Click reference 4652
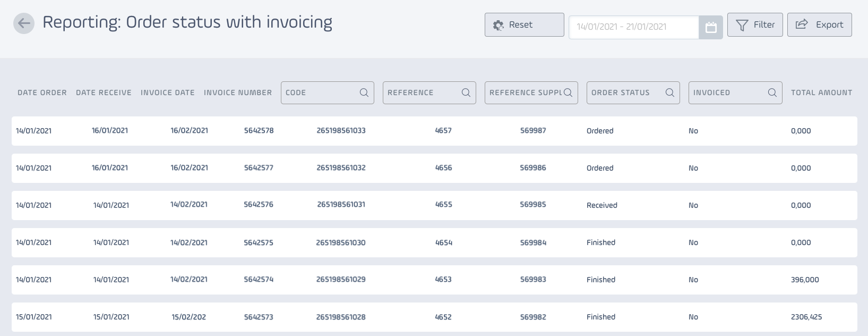 coord(443,317)
